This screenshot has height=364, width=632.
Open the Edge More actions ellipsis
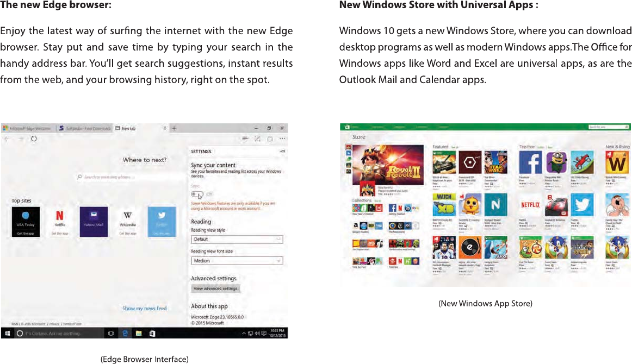[x=282, y=139]
